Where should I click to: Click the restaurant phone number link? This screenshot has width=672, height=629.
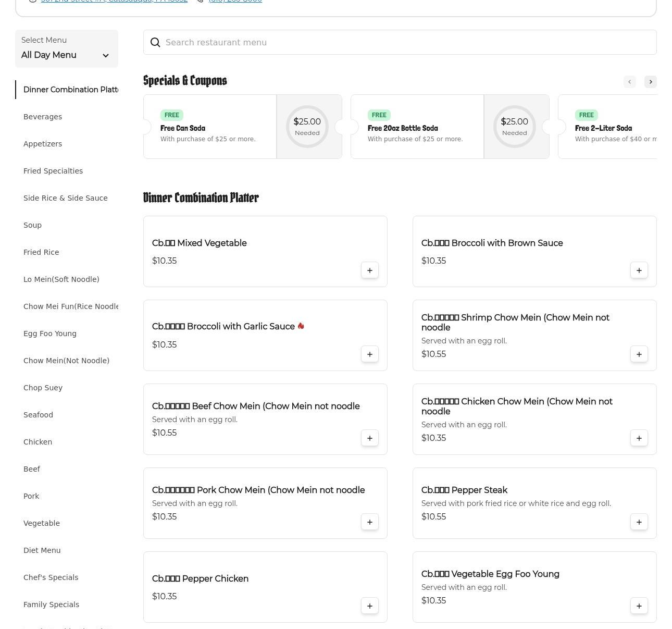tap(235, 1)
